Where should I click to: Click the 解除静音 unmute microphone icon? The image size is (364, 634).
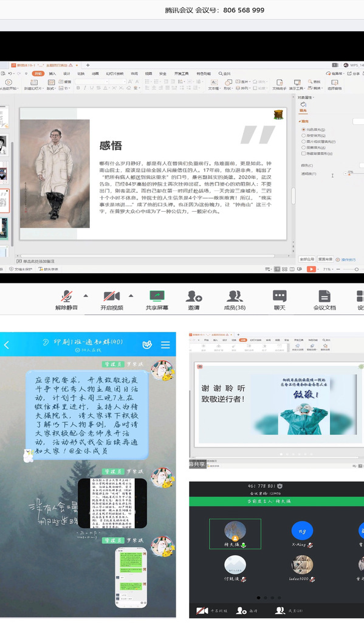click(x=67, y=296)
